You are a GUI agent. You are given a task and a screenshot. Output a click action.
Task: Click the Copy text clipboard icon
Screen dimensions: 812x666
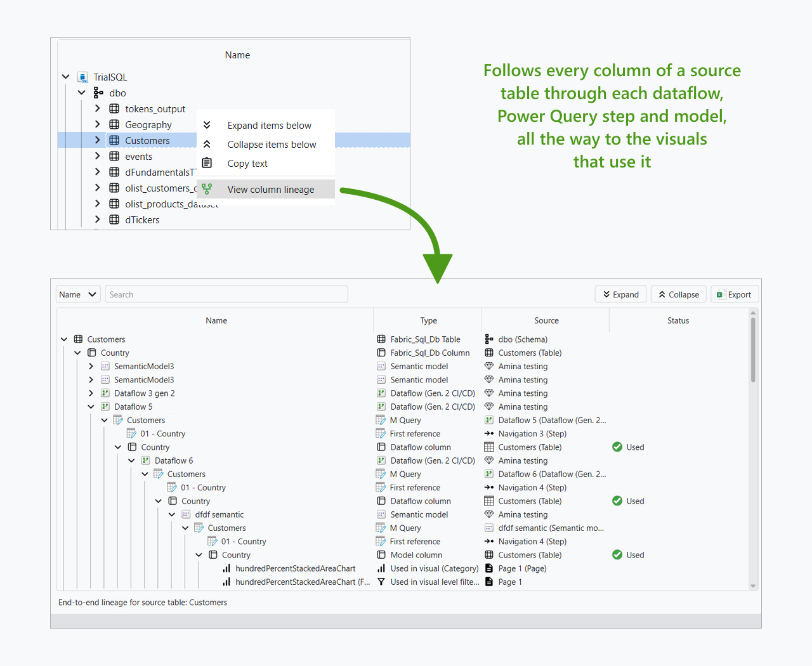(x=207, y=163)
